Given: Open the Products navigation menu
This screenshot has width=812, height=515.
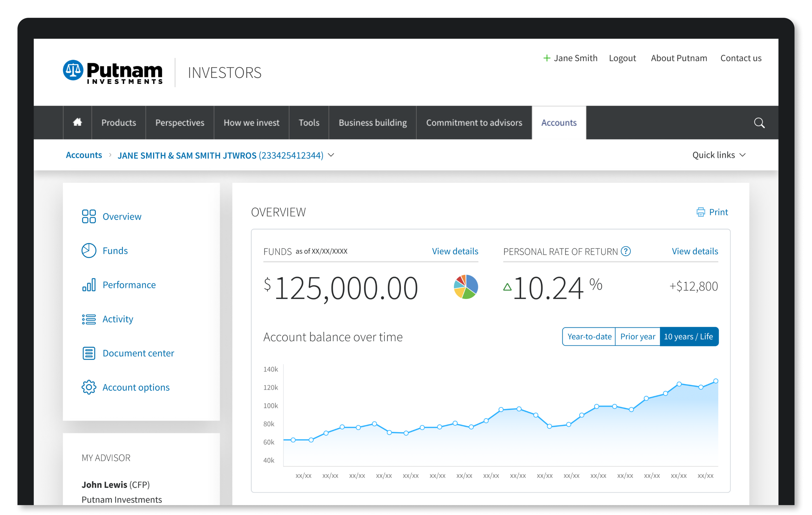Looking at the screenshot, I should click(118, 123).
